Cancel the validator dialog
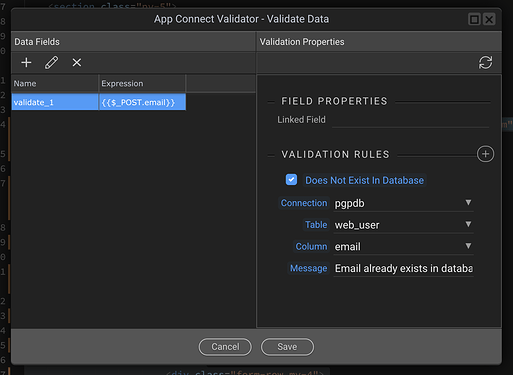Viewport: 513px width, 375px height. [x=225, y=347]
